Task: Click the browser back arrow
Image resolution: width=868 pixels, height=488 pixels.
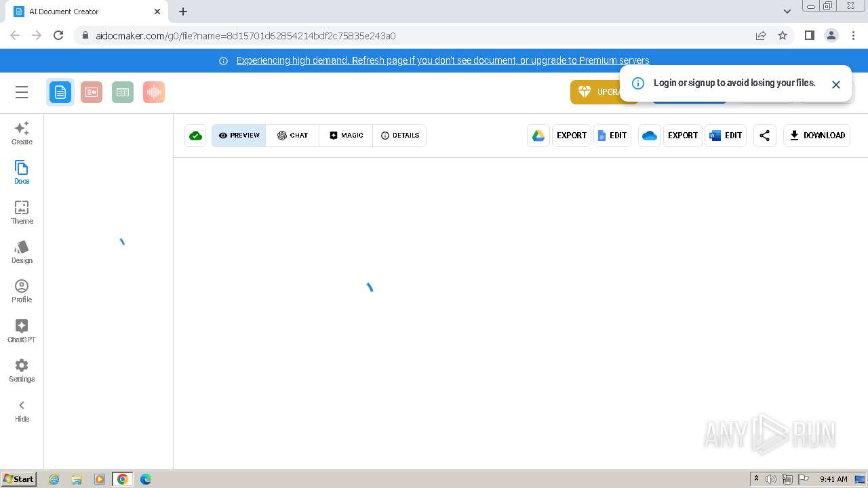Action: [x=15, y=35]
